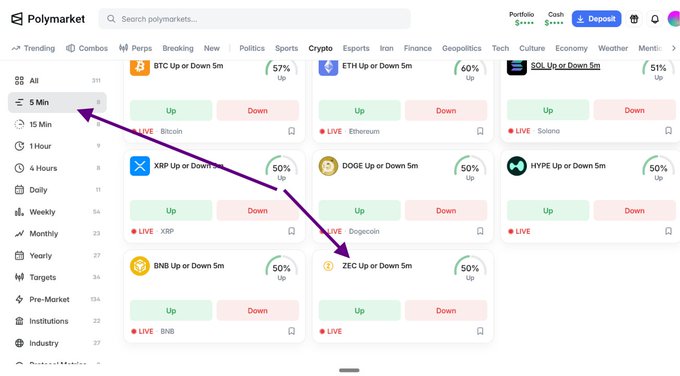Click the BNB market icon
Screen dimensions: 680x376
click(140, 266)
